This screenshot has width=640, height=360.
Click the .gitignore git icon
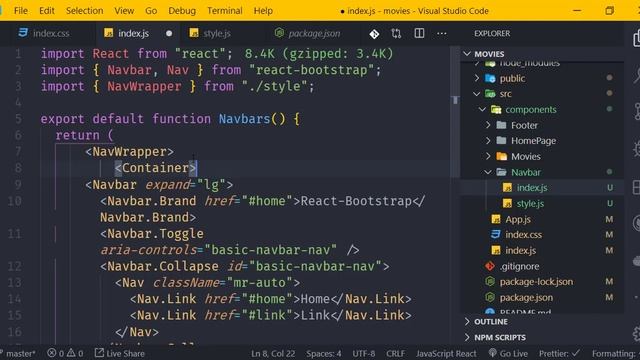pyautogui.click(x=490, y=266)
